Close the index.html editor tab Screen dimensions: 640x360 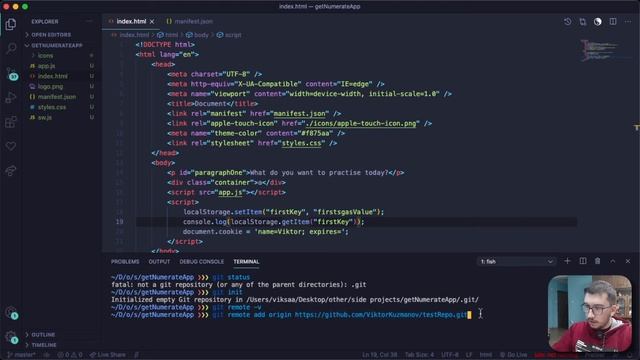[x=152, y=21]
